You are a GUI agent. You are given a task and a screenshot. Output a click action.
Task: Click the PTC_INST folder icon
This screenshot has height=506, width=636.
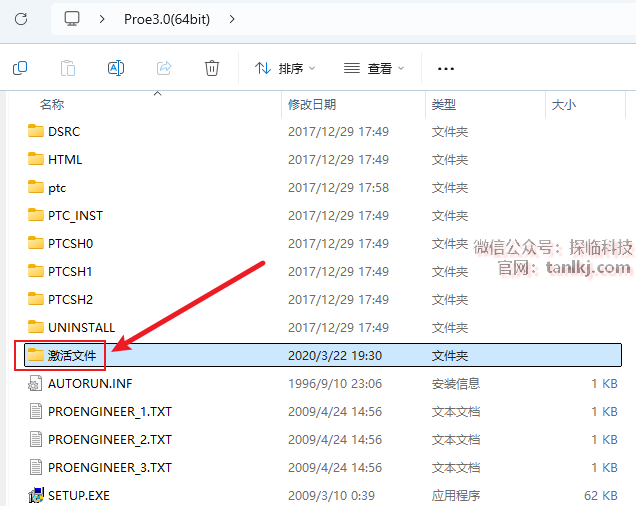tap(36, 215)
